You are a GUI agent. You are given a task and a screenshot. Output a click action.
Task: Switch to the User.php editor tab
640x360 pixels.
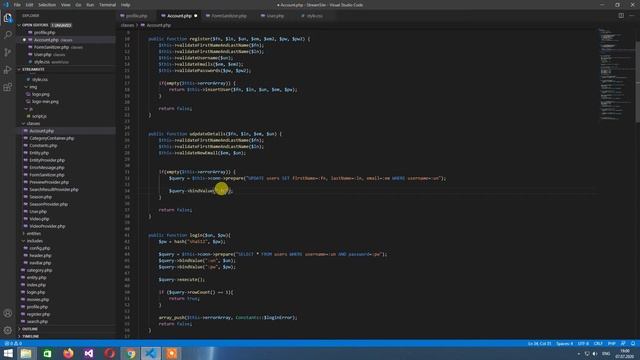coord(275,16)
